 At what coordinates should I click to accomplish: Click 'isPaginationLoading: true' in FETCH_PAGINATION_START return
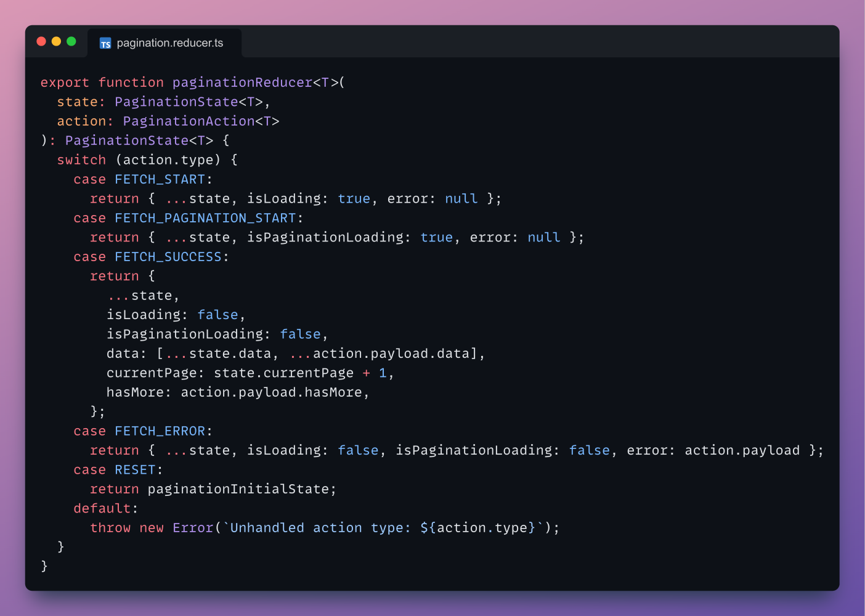pos(349,238)
